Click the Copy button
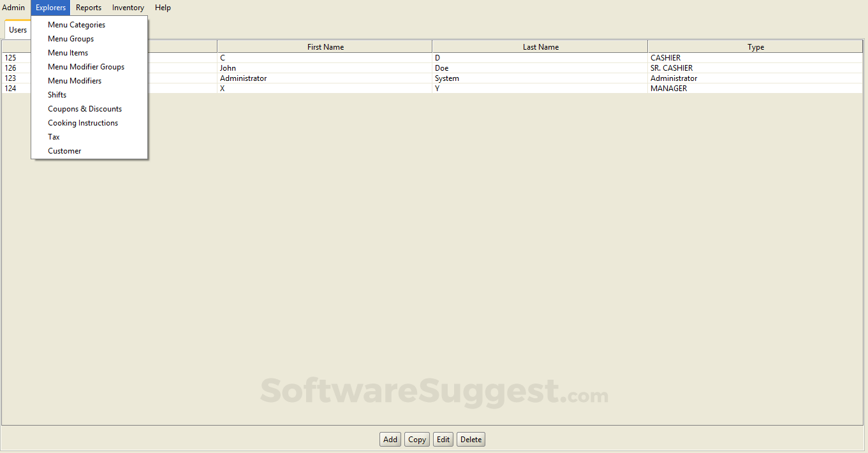This screenshot has width=868, height=453. (x=416, y=439)
